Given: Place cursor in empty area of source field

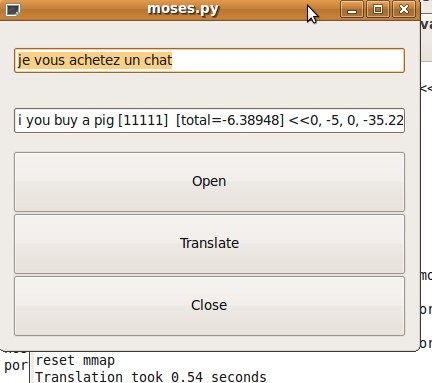Looking at the screenshot, I should click(287, 60).
